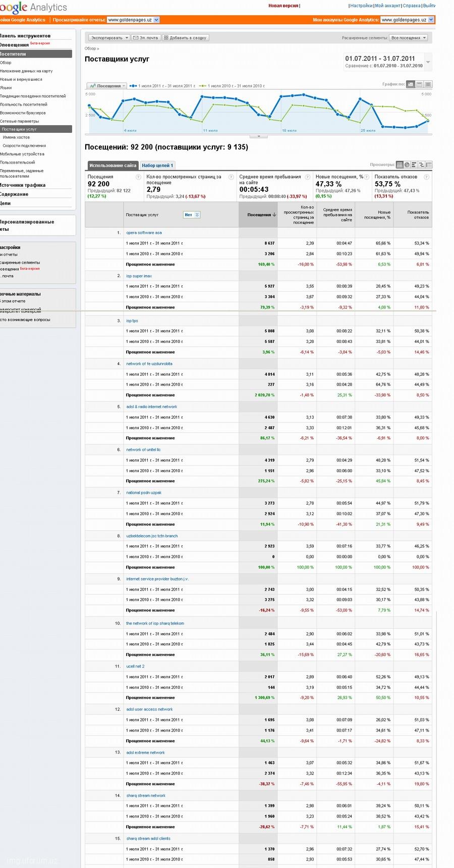Open Скорости подключения in the sidebar
Screen dimensions: 454x868
pyautogui.click(x=24, y=145)
